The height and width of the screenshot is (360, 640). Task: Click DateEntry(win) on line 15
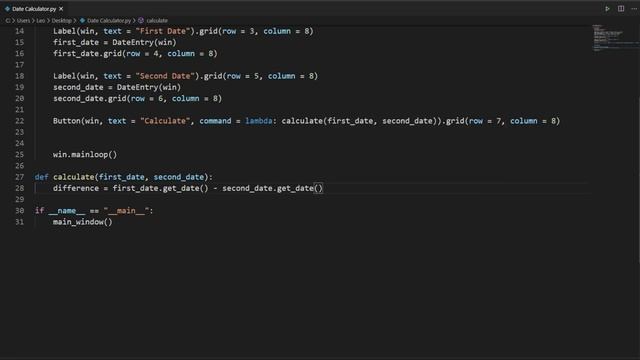tap(144, 42)
